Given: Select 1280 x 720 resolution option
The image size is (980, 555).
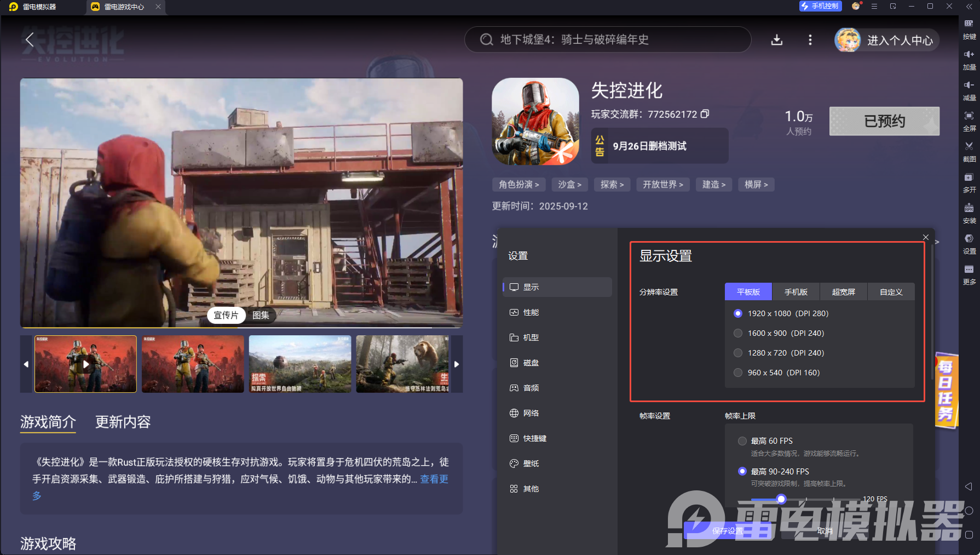Looking at the screenshot, I should coord(738,353).
